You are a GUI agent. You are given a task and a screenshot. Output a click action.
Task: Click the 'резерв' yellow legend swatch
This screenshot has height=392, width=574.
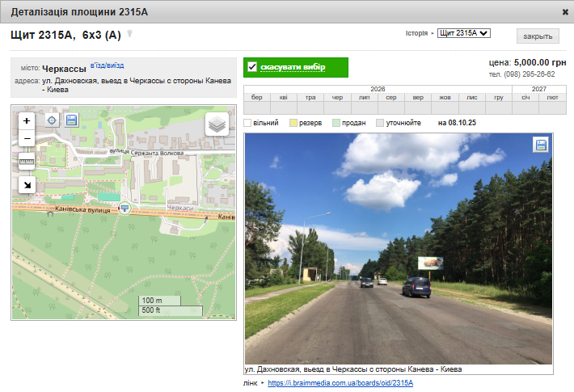(x=293, y=123)
